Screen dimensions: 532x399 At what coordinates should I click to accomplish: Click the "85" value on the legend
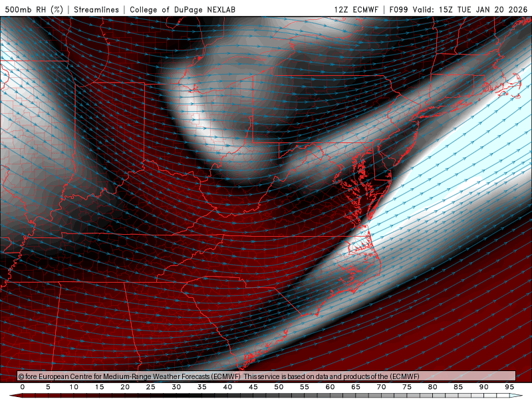click(458, 387)
